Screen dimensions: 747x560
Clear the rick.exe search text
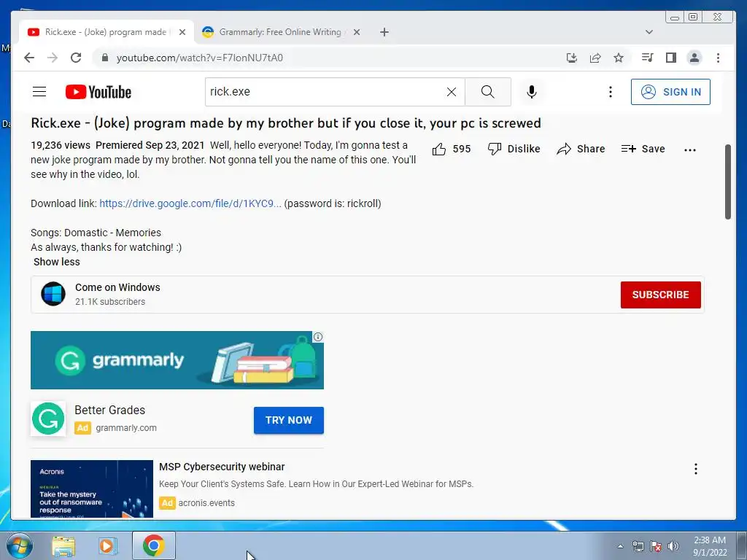click(451, 92)
